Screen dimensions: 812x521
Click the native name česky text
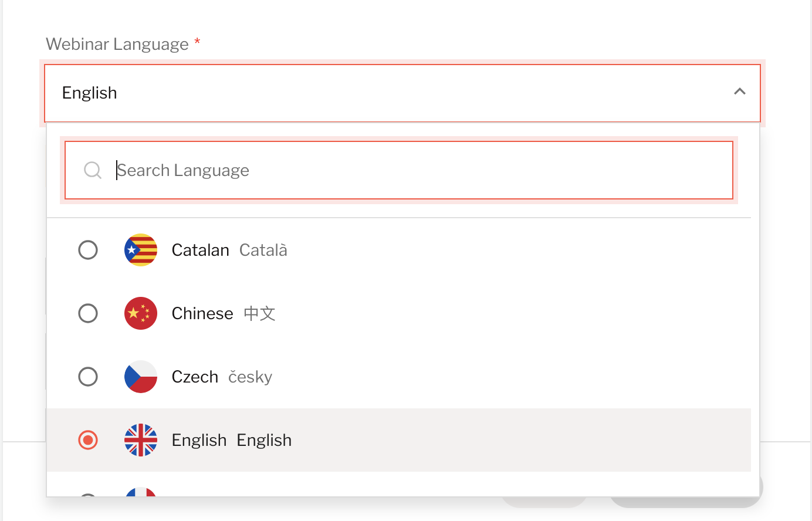(x=251, y=377)
